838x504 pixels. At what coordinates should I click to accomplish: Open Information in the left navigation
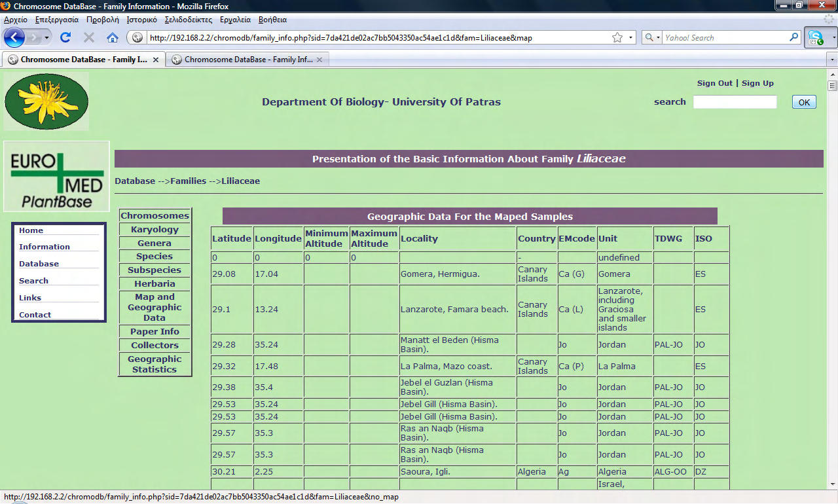[45, 247]
